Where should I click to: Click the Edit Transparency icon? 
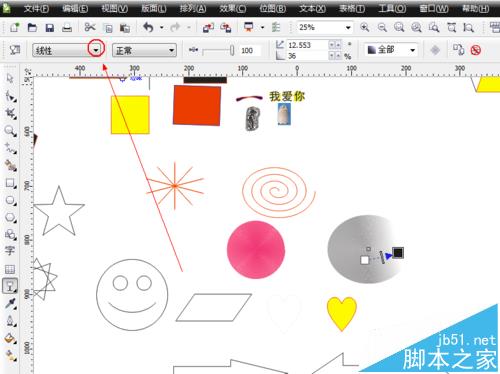tap(14, 50)
